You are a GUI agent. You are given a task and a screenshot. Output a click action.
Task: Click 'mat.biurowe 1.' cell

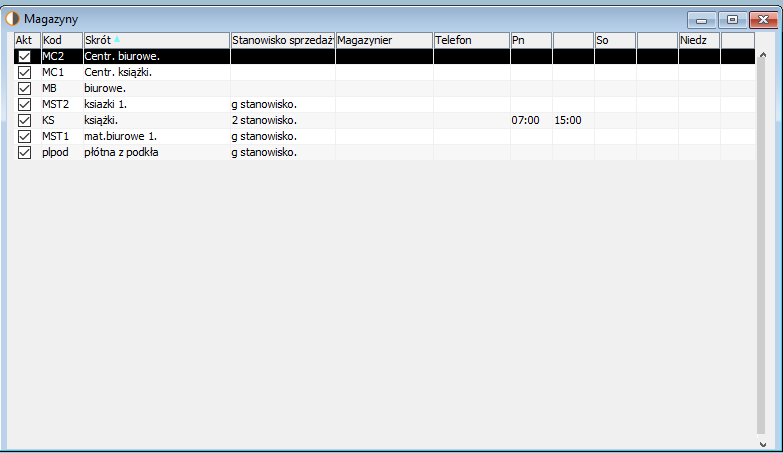tap(156, 136)
